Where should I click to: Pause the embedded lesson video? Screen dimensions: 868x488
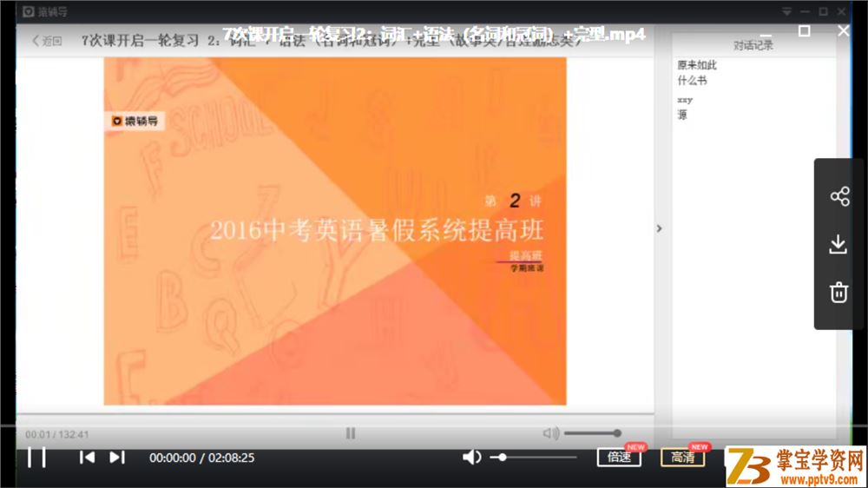click(x=351, y=433)
